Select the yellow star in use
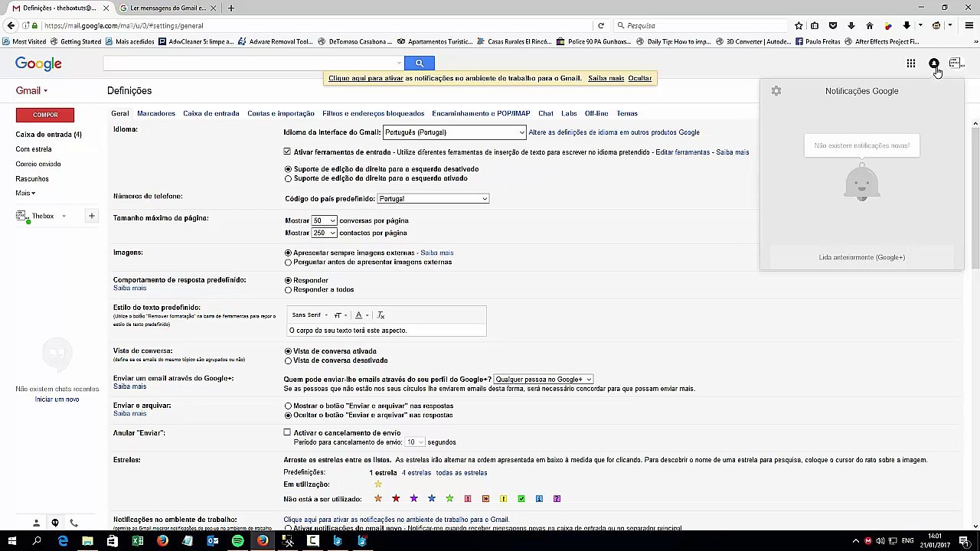This screenshot has width=980, height=551. click(377, 484)
